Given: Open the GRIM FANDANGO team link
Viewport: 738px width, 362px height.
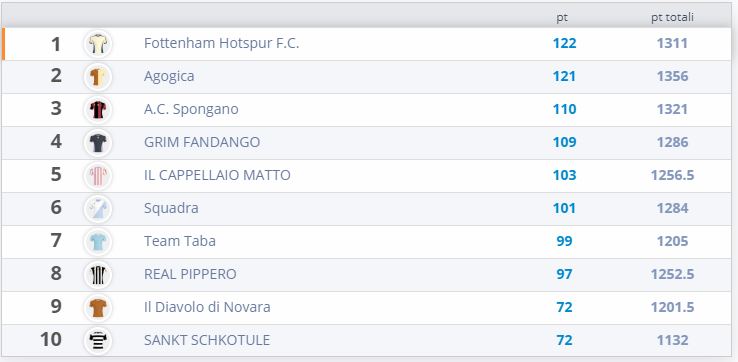Looking at the screenshot, I should (x=202, y=142).
